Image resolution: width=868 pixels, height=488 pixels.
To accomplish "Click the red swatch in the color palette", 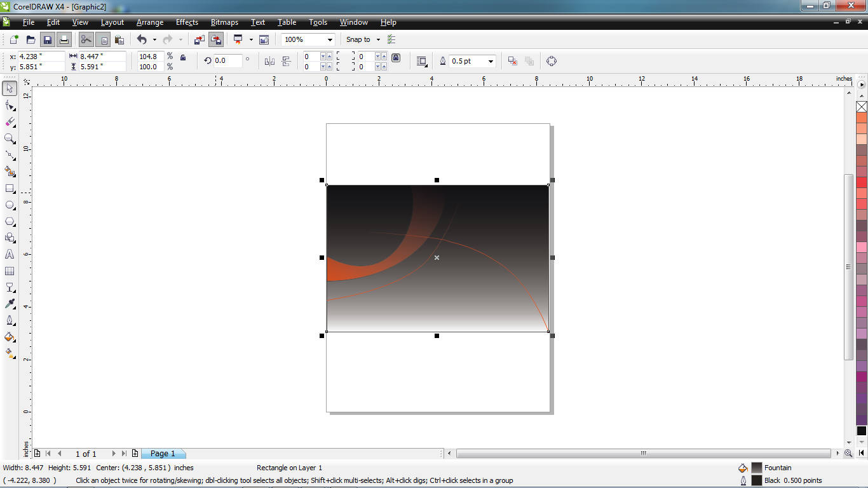I will coord(862,182).
